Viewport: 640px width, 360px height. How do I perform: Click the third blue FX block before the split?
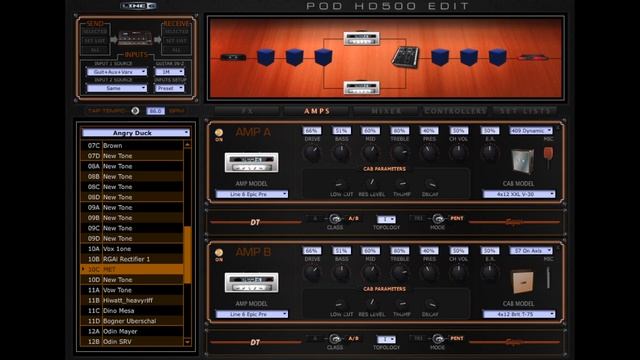point(323,57)
